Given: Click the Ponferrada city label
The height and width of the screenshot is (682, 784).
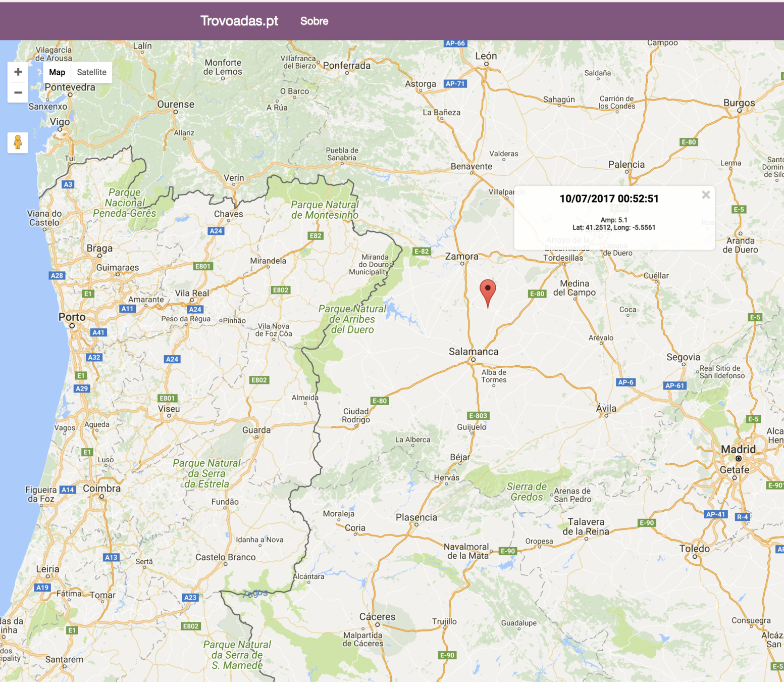Looking at the screenshot, I should click(347, 66).
